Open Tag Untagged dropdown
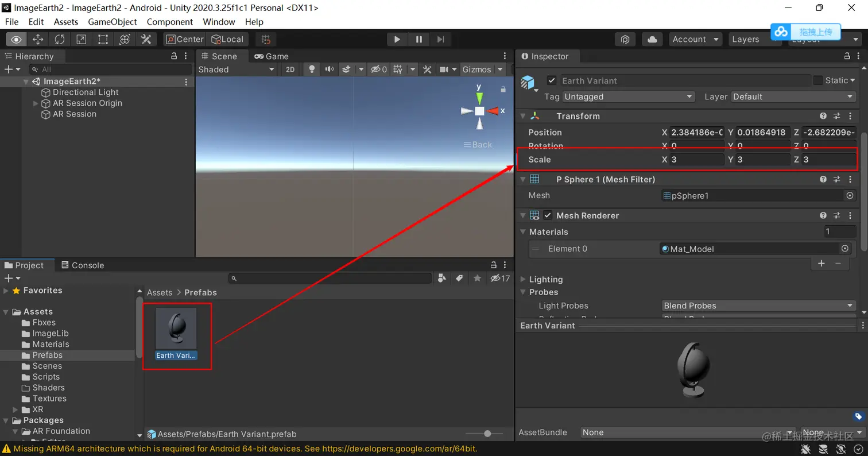The height and width of the screenshot is (456, 868). click(629, 96)
